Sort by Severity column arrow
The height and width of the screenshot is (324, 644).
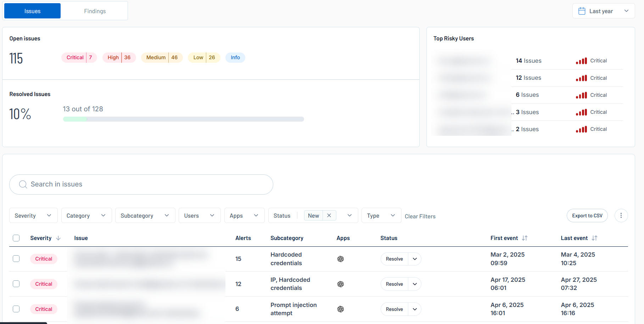[58, 238]
